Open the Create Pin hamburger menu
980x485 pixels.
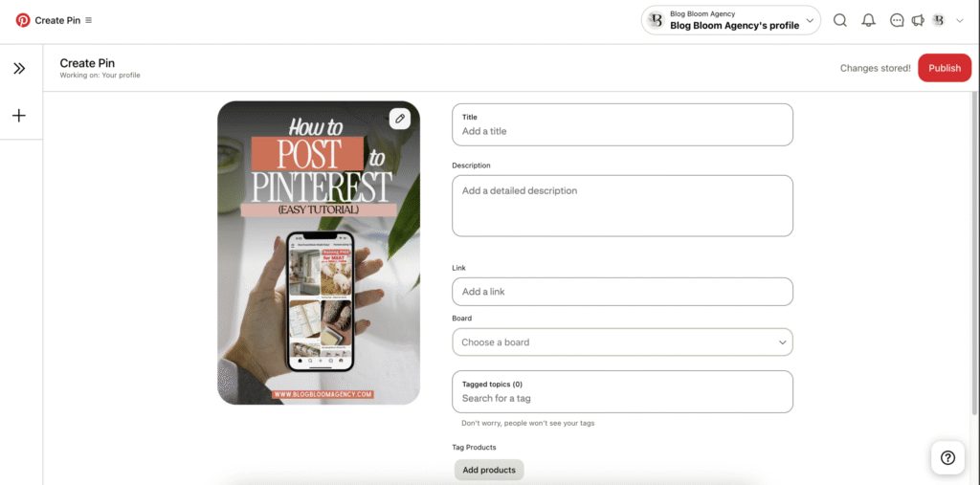point(88,20)
